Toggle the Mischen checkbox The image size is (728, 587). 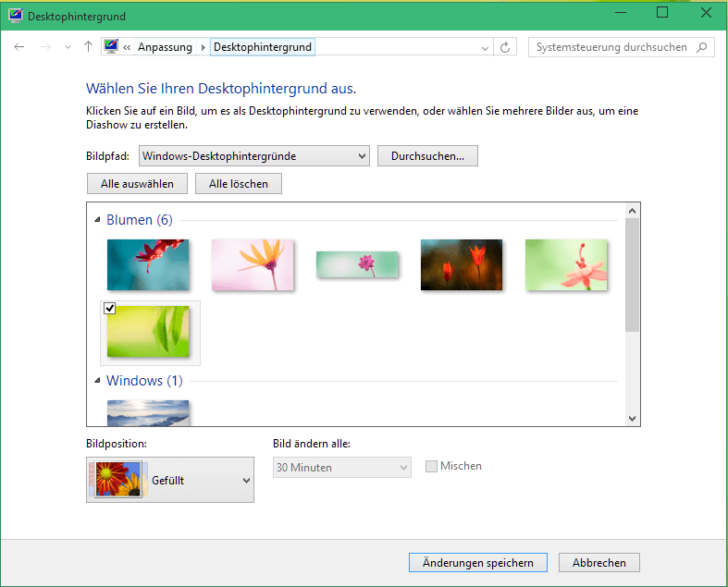coord(431,466)
